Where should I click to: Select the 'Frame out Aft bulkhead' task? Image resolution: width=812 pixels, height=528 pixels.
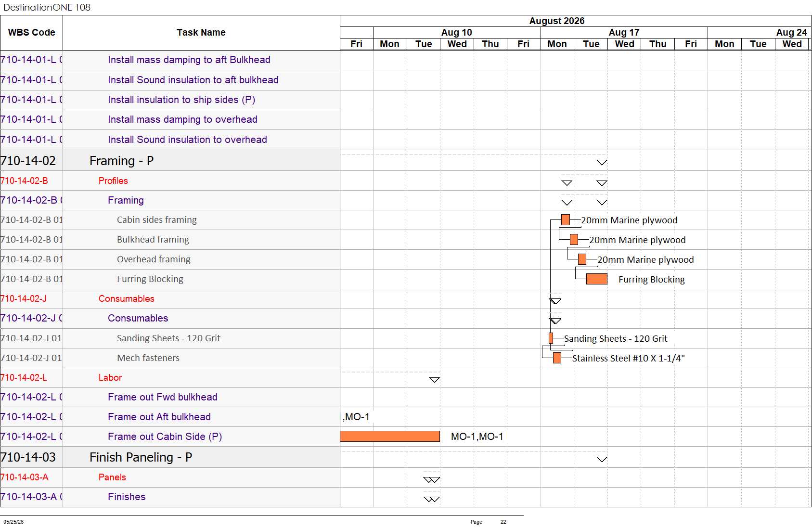(x=159, y=417)
